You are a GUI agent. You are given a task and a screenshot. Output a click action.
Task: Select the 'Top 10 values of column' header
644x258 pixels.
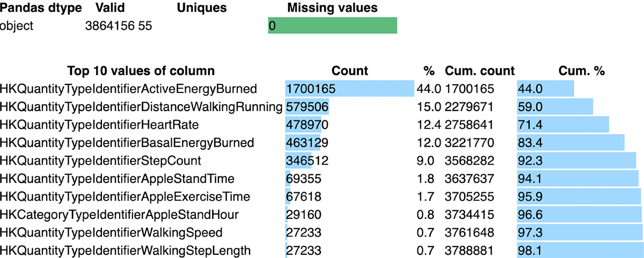(x=141, y=71)
